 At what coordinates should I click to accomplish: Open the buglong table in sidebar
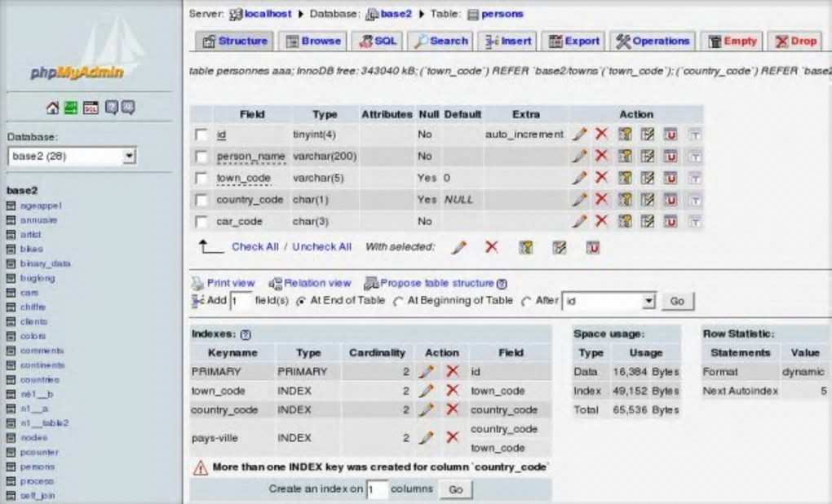(38, 278)
